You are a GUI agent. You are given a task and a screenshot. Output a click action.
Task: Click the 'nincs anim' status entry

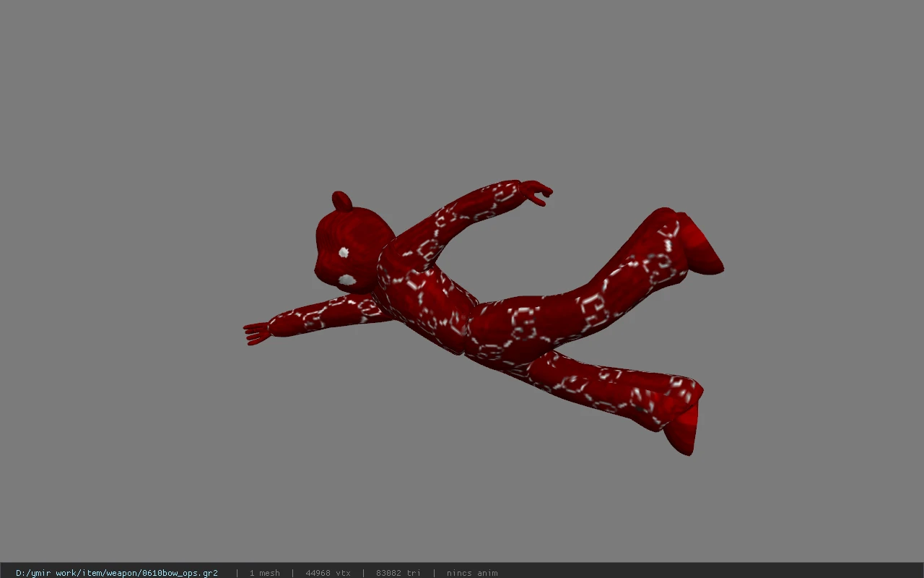pos(472,573)
